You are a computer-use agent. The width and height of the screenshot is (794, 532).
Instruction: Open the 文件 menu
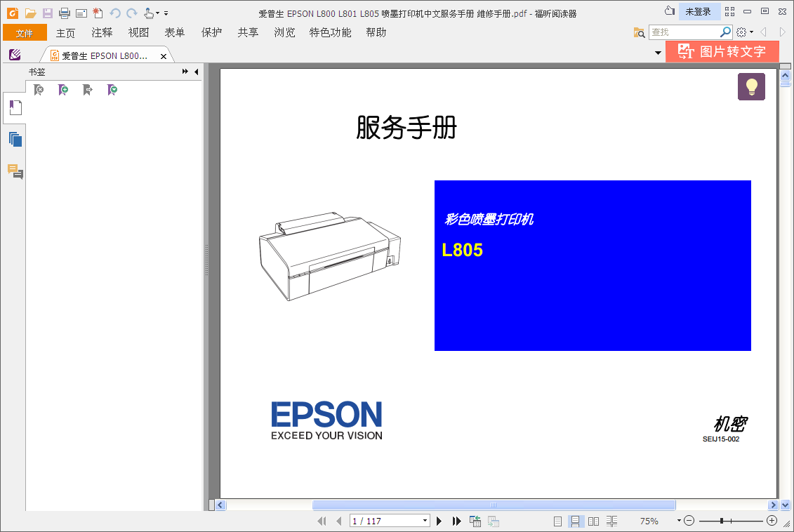pyautogui.click(x=25, y=33)
